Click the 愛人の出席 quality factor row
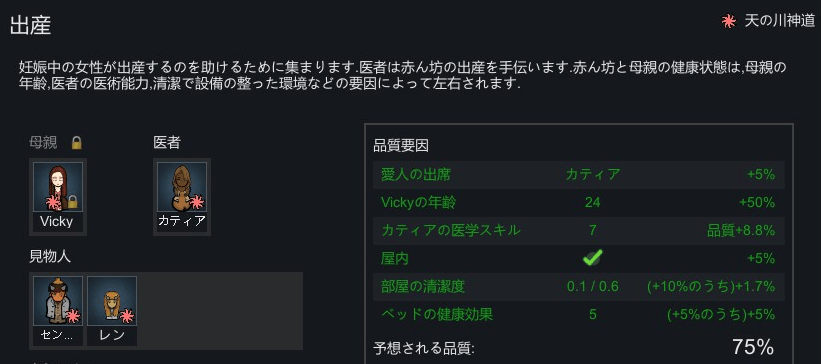Image resolution: width=821 pixels, height=364 pixels. 579,174
